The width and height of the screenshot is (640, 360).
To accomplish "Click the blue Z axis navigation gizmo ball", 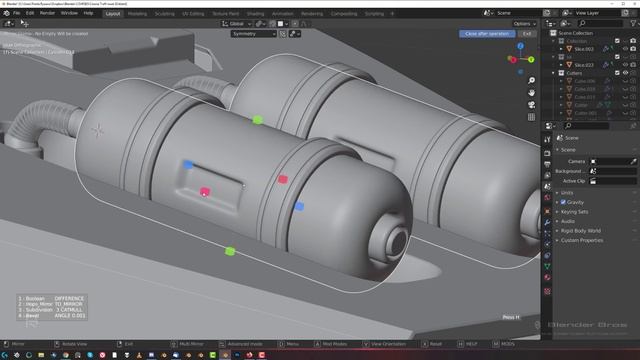I will (x=520, y=46).
